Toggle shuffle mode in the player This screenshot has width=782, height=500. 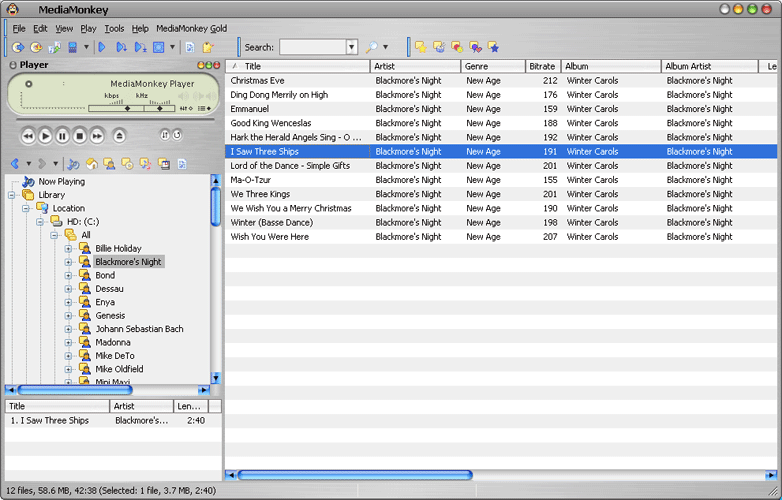165,135
